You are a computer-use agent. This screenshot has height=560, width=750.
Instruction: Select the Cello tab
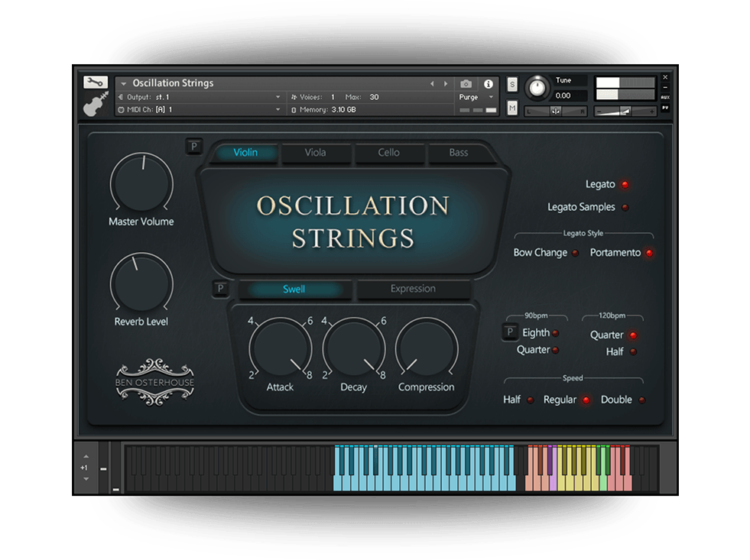[x=388, y=153]
